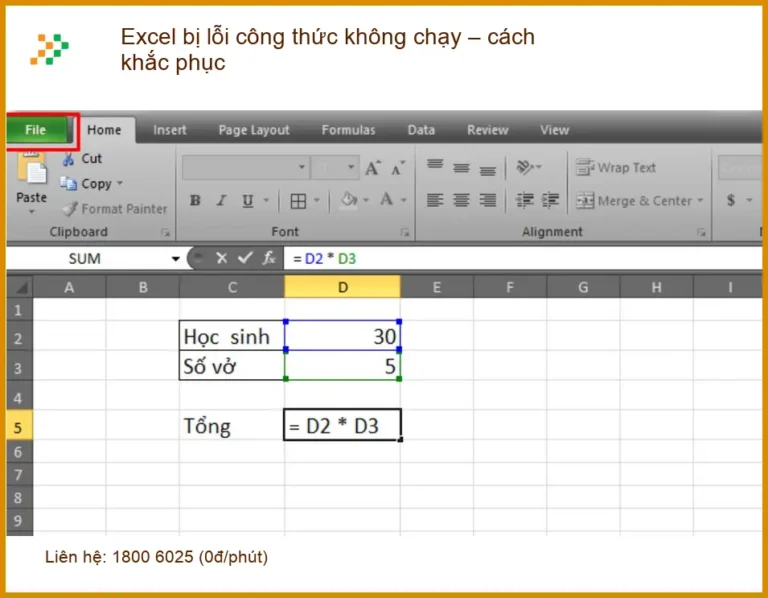Click the cell containing 5
This screenshot has width=768, height=598.
point(342,365)
